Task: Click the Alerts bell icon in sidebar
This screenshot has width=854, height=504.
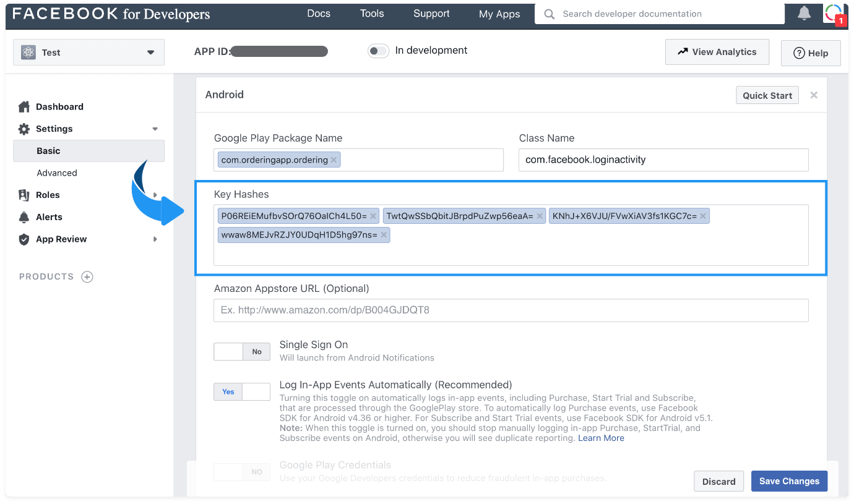Action: [x=24, y=217]
